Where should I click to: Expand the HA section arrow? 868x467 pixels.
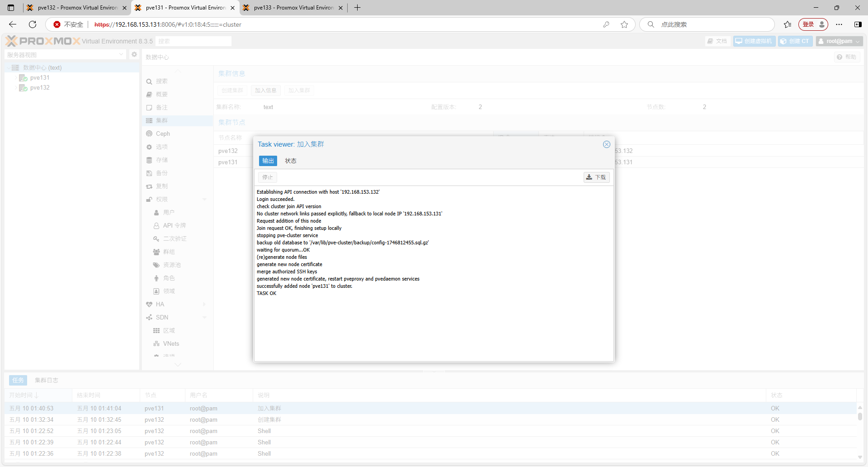click(x=204, y=305)
